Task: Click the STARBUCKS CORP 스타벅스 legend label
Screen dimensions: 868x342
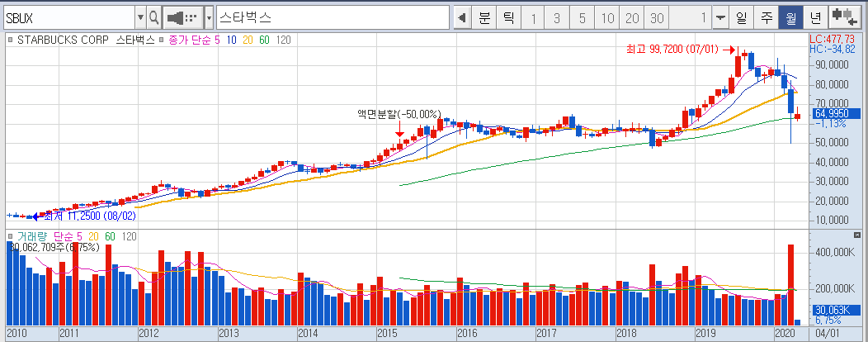Action: pyautogui.click(x=86, y=40)
